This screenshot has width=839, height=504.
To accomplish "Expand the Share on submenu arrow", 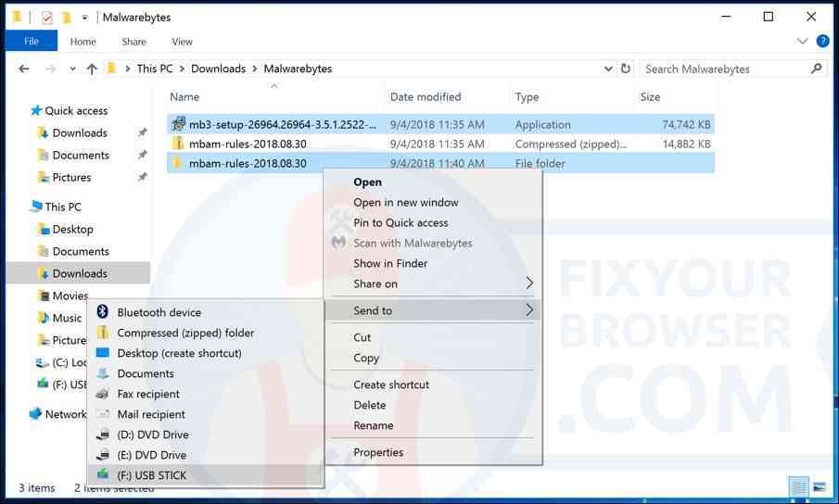I will 529,283.
